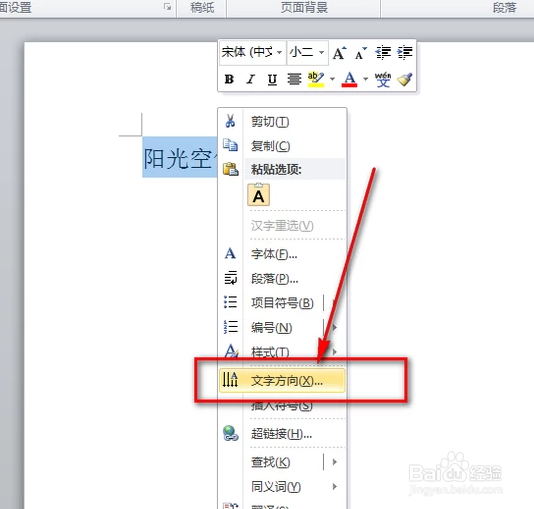The height and width of the screenshot is (509, 534).
Task: Toggle underline formatting in mini toolbar
Action: click(272, 79)
